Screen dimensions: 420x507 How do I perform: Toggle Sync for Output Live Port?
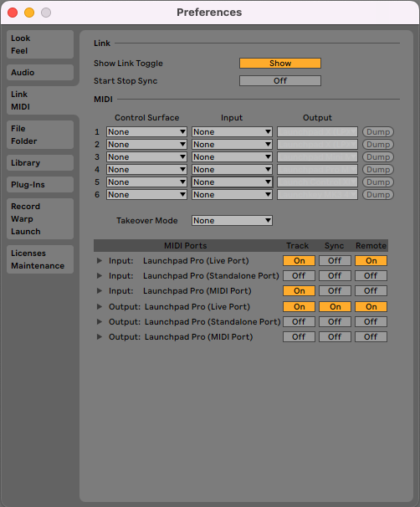pyautogui.click(x=335, y=306)
